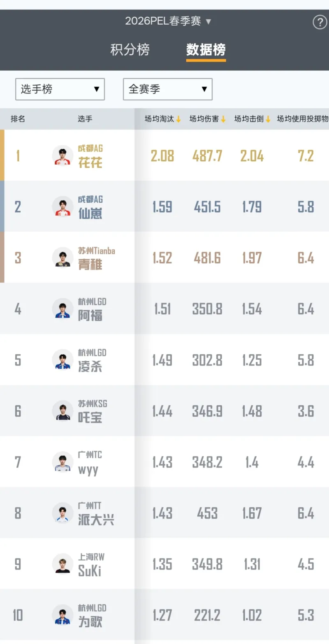Click 凌杀's player avatar
Viewport: 329px width, 644px height.
(63, 360)
